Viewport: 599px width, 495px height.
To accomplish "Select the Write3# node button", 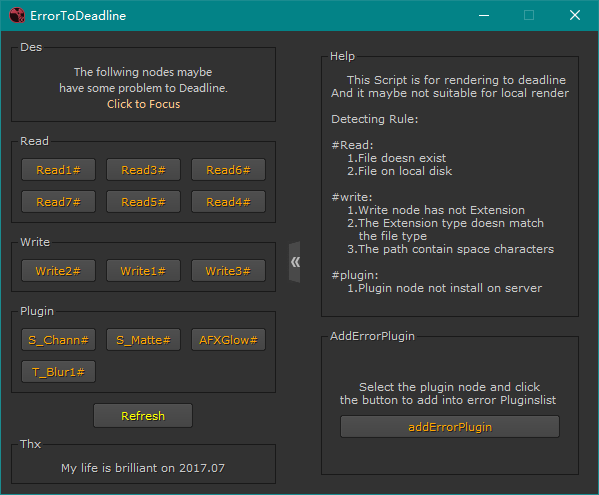I will (228, 271).
